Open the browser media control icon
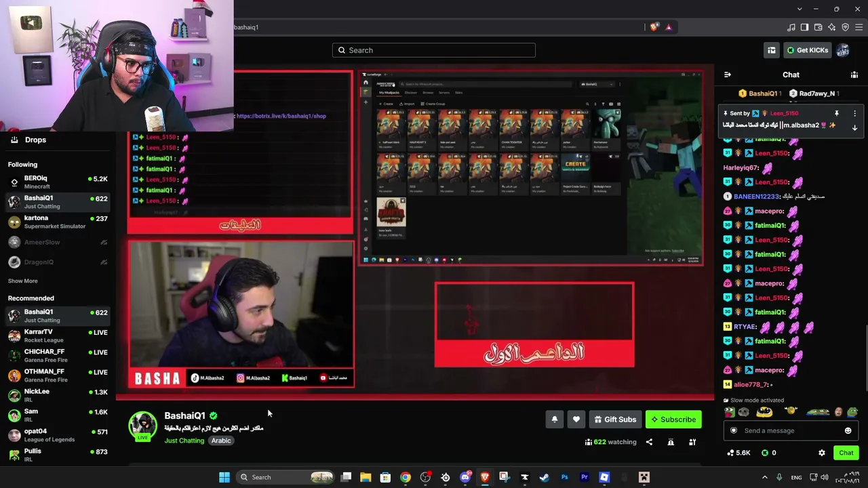This screenshot has height=488, width=868. [x=791, y=27]
